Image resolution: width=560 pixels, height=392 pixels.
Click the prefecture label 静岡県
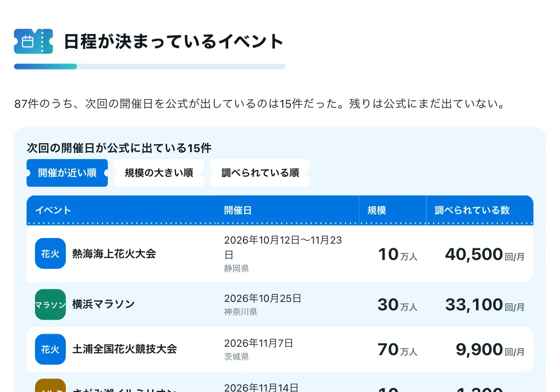click(237, 269)
